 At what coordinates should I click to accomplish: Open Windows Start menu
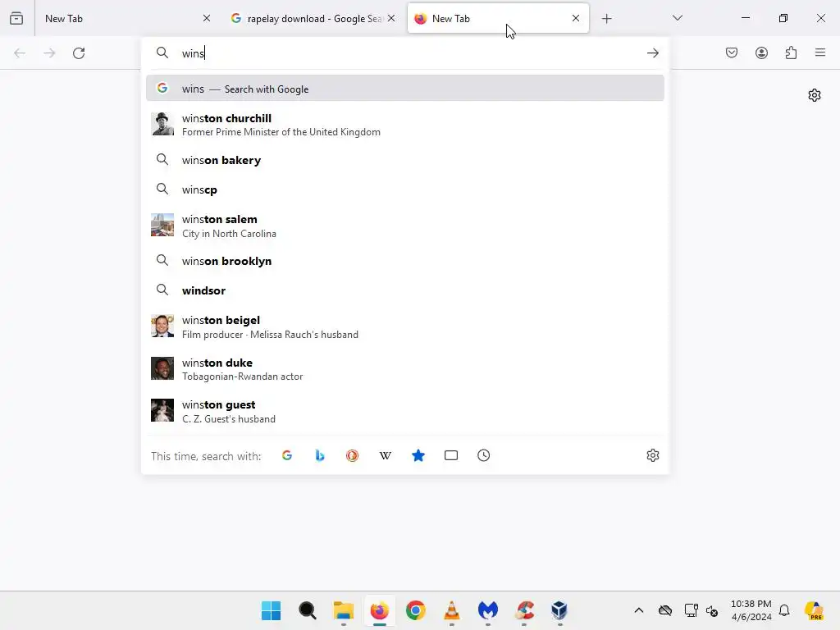coord(271,610)
